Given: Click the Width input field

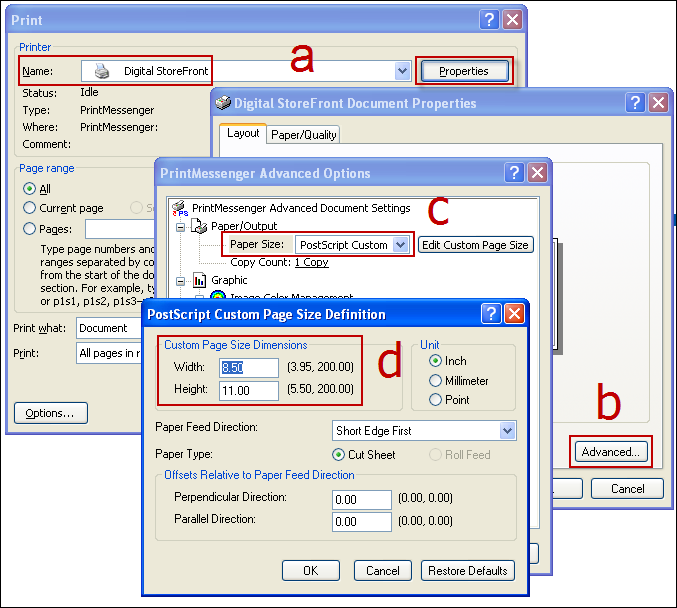Looking at the screenshot, I should (x=249, y=368).
